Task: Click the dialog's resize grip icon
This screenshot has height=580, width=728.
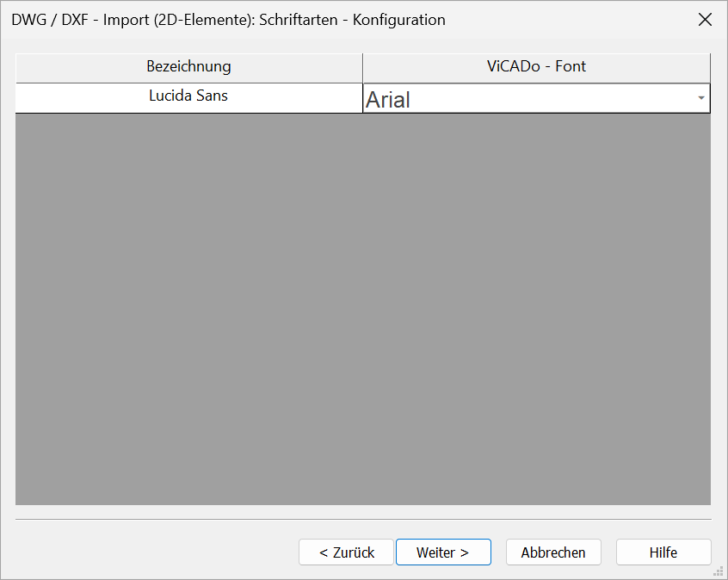Action: (x=719, y=571)
